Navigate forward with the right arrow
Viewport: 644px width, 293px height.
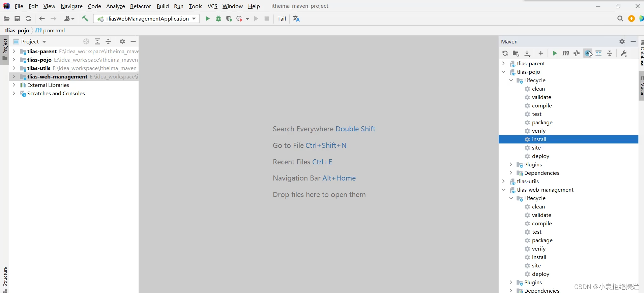click(x=53, y=19)
